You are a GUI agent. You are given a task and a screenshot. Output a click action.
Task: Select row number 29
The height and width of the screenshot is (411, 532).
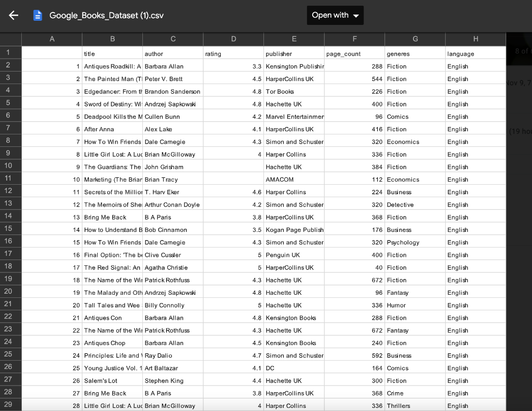10,405
